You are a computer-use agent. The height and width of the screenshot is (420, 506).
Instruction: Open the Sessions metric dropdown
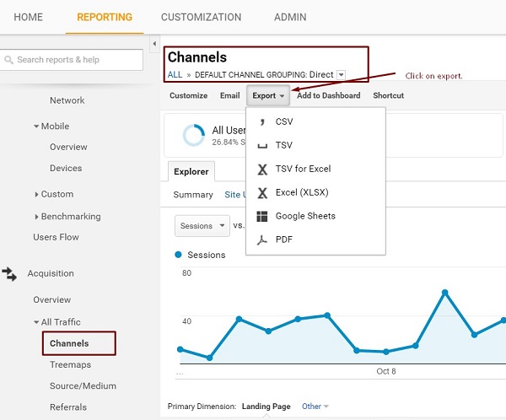pyautogui.click(x=202, y=226)
